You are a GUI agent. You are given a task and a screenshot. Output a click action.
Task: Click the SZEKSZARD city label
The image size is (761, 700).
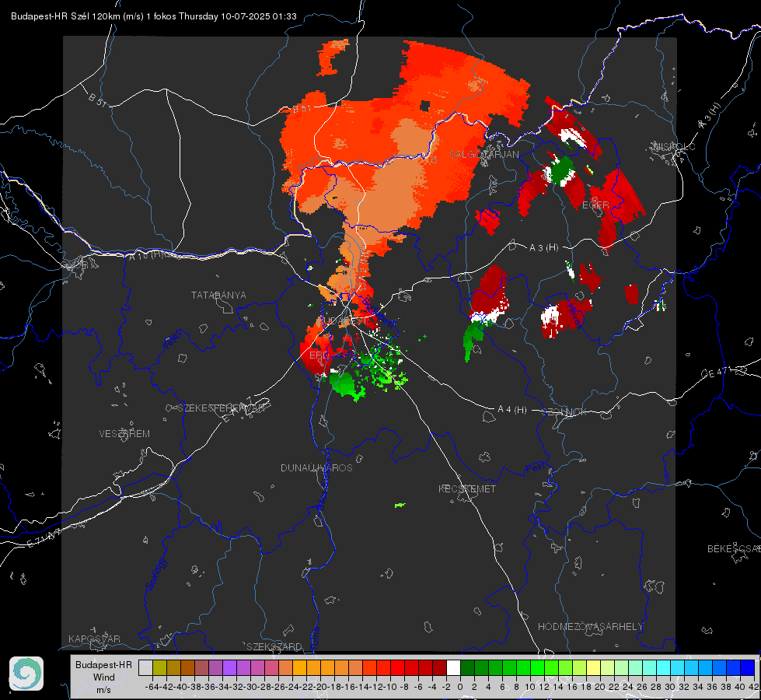(x=274, y=646)
